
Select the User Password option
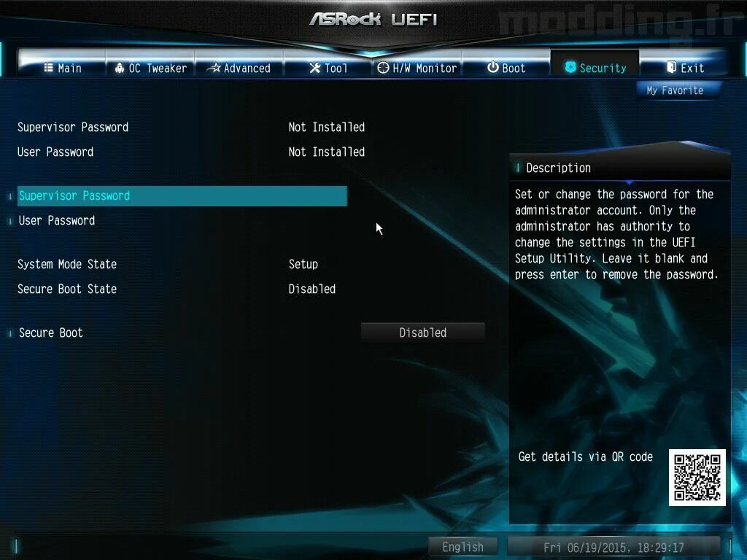(x=57, y=220)
